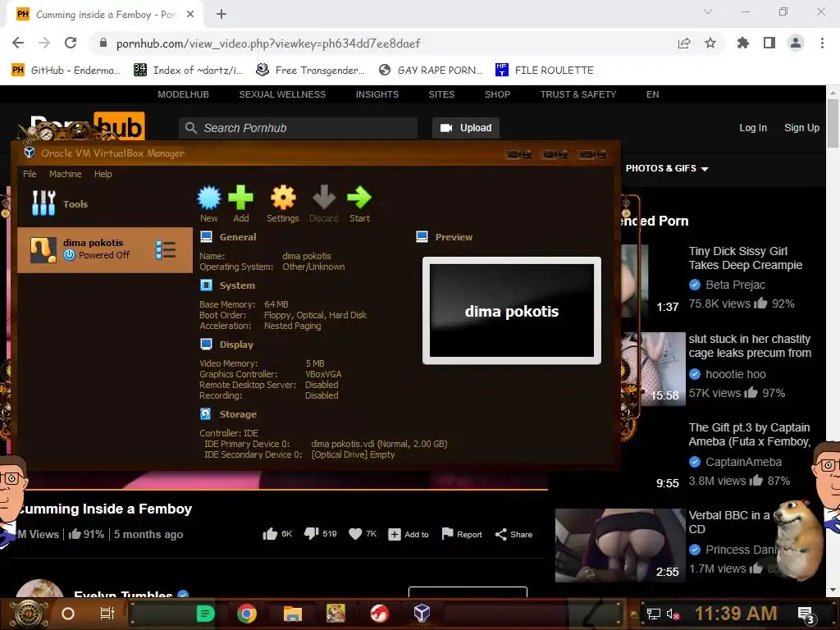The image size is (840, 630).
Task: Open Chrome from the taskbar
Action: 246,614
